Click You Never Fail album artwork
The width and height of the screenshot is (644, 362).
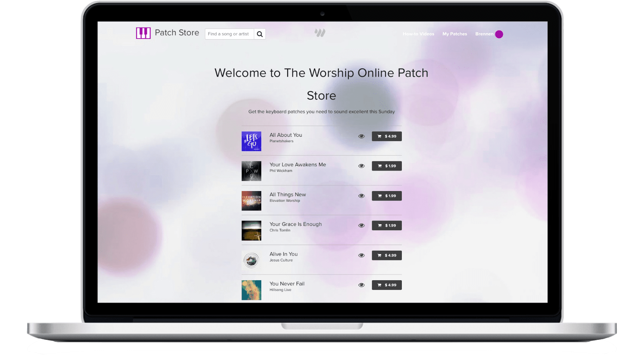[251, 290]
